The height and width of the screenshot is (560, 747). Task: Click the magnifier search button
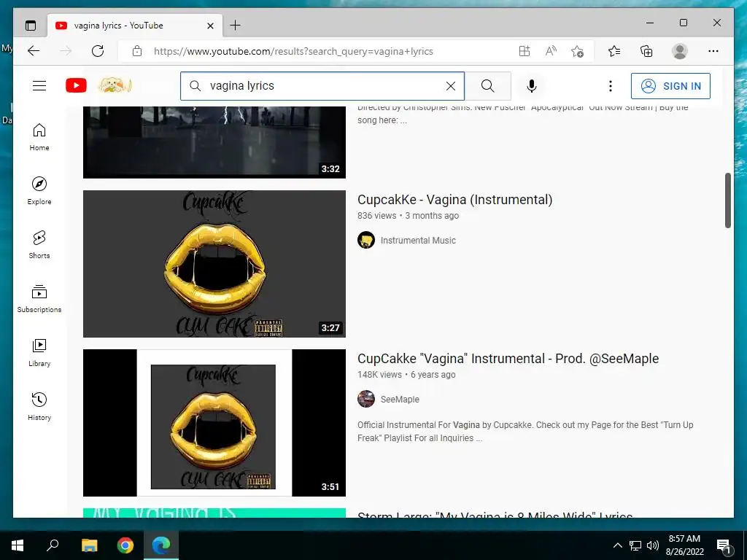[x=488, y=86]
